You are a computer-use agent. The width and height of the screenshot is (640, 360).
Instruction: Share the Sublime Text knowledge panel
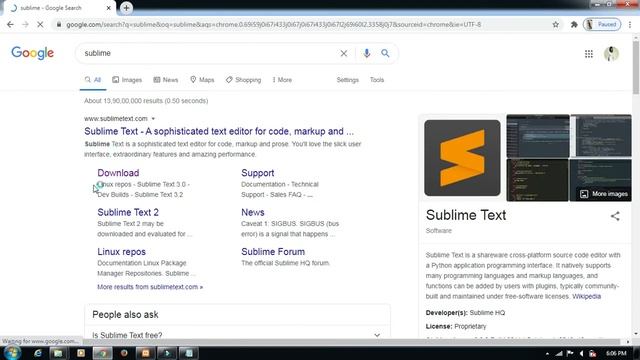(615, 216)
